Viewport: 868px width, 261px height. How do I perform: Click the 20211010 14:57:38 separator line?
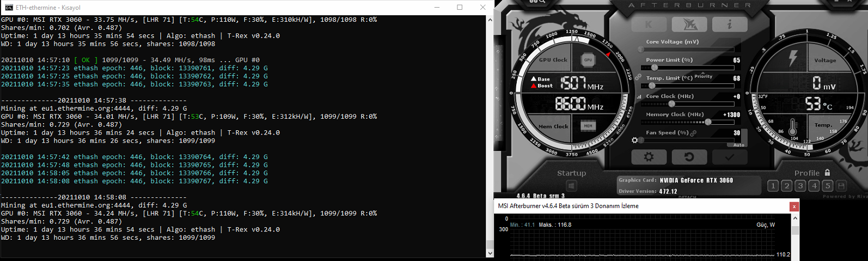click(94, 100)
